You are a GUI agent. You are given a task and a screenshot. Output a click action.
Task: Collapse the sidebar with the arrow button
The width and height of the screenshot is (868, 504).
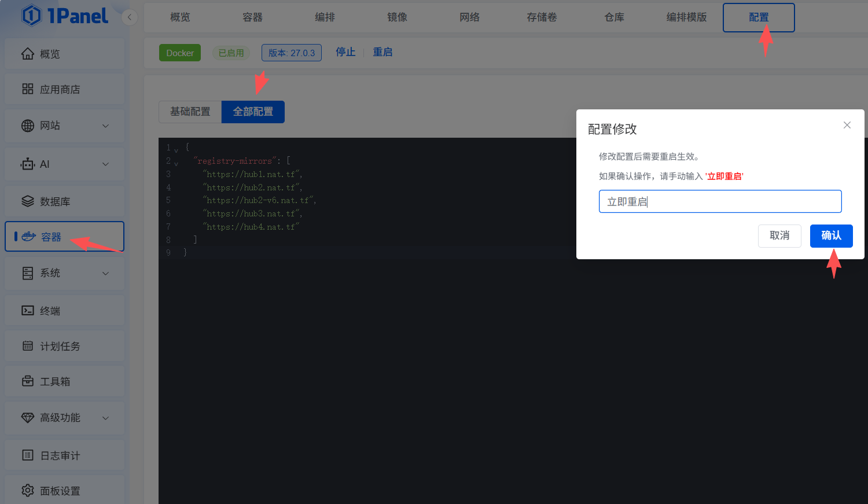[130, 17]
